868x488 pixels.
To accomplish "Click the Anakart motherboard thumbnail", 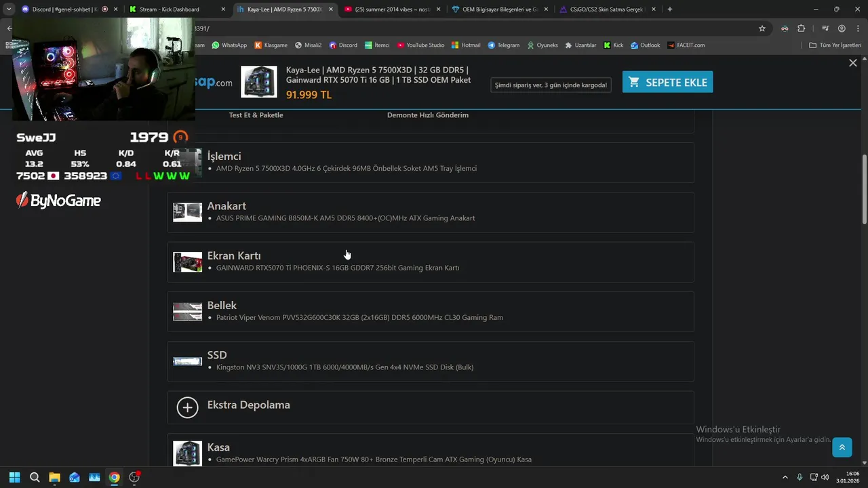I will (187, 212).
